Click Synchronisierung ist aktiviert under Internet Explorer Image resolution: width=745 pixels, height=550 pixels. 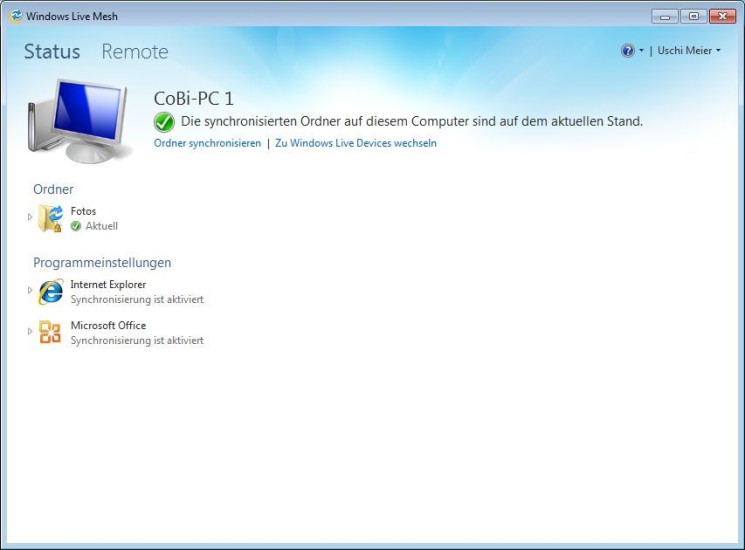(x=137, y=299)
